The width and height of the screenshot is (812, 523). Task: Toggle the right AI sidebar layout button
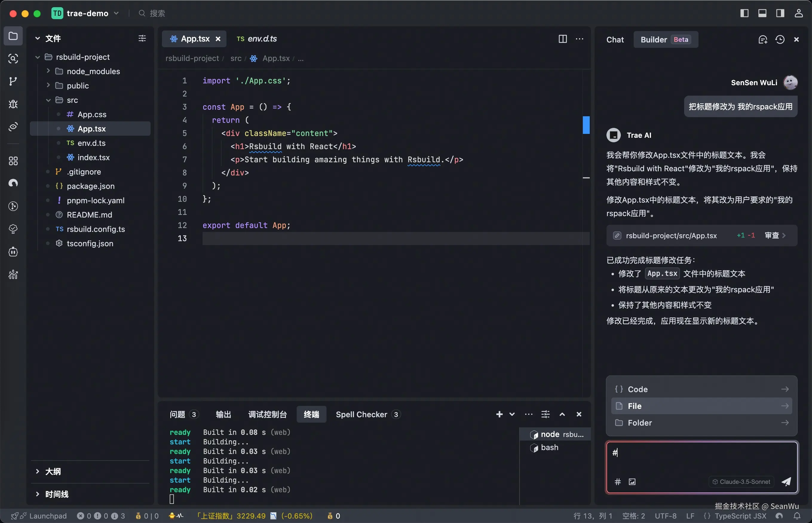[780, 13]
